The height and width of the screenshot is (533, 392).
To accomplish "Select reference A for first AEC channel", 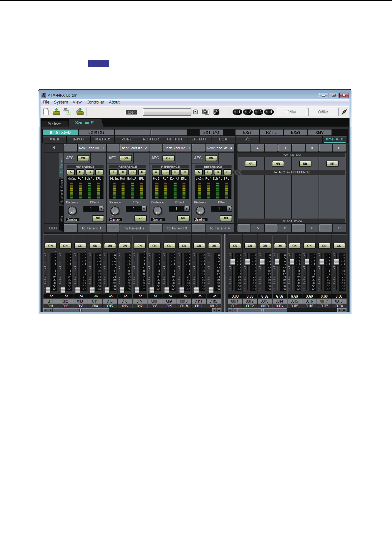I will pyautogui.click(x=70, y=172).
